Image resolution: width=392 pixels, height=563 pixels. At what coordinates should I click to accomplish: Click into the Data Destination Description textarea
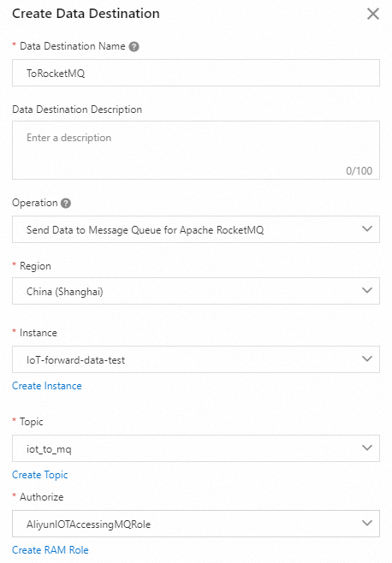[196, 150]
